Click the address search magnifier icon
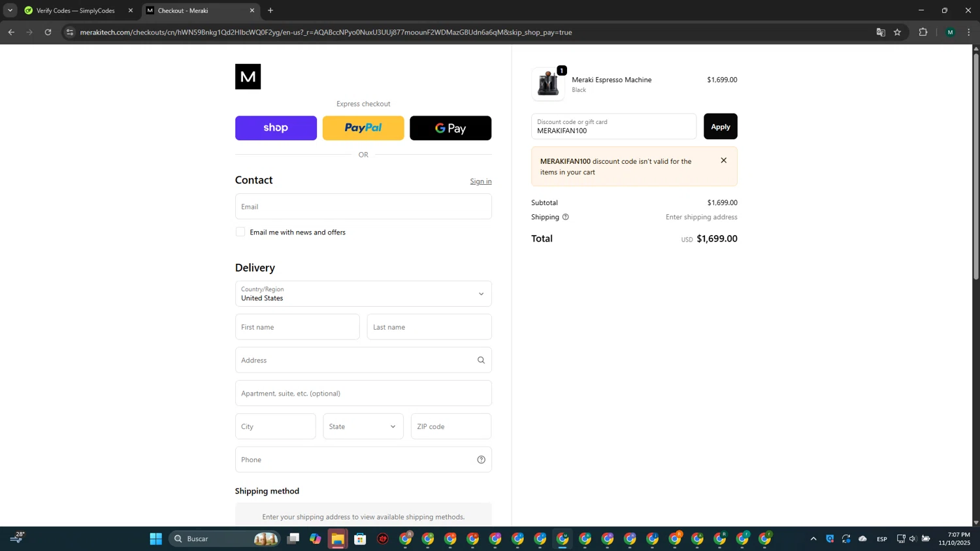 (x=481, y=360)
